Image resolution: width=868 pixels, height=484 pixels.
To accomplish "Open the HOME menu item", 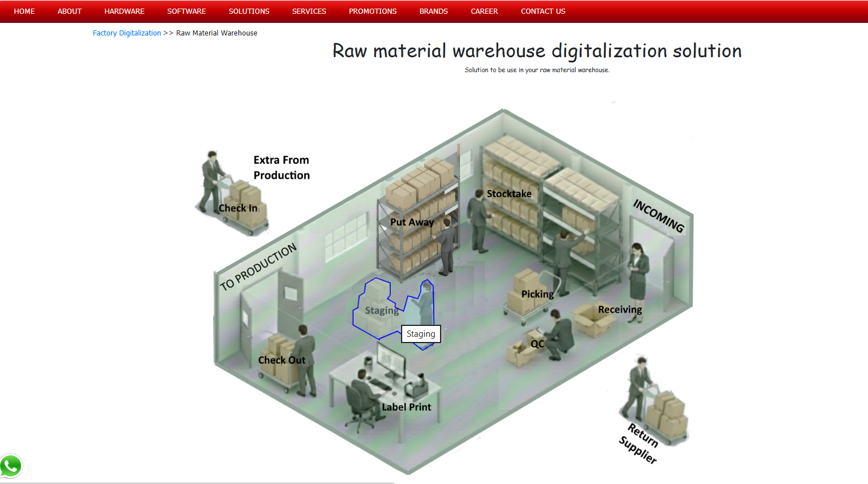I will tap(24, 11).
